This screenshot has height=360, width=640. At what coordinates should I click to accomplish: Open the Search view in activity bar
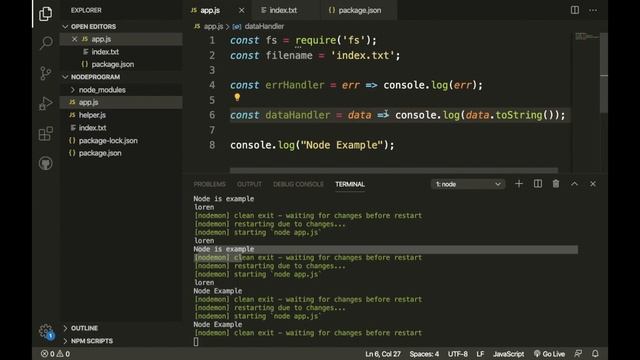46,42
